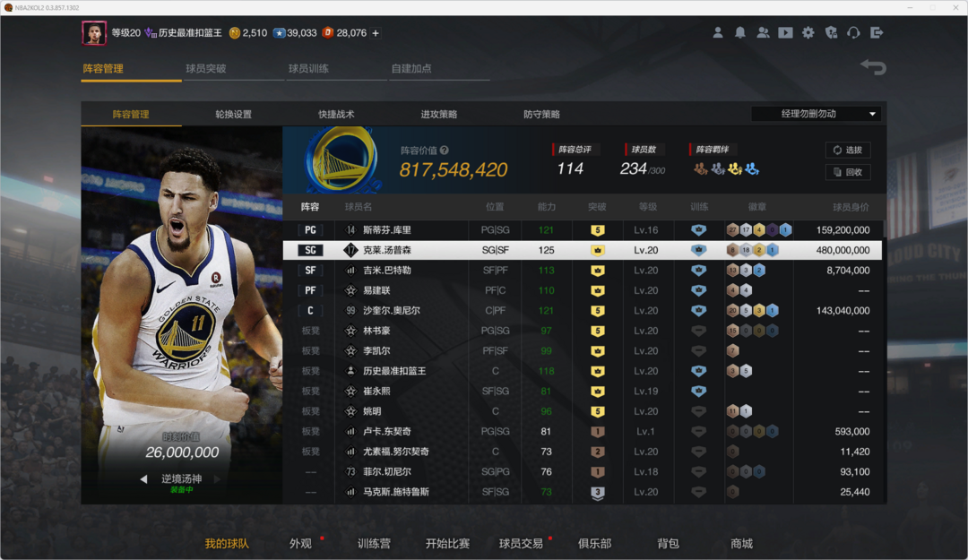Open the friends list icon

763,32
